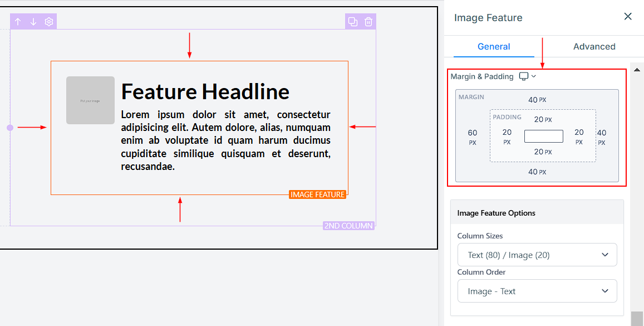Open the desktop device selector icon
Viewport: 644px width, 326px height.
tap(527, 76)
